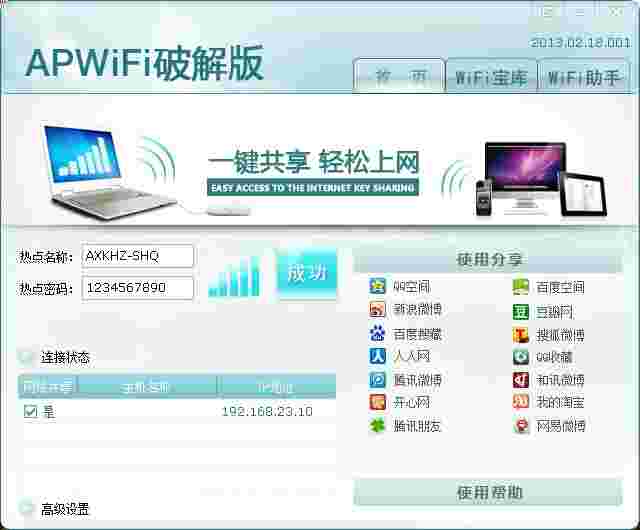Screen dimensions: 640x530
Task: Click the 人人网 share icon
Action: [378, 356]
